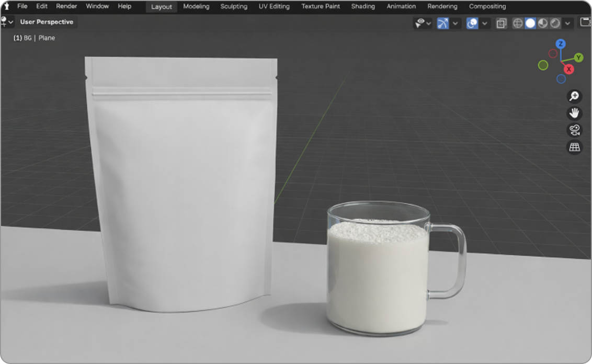Click the pan view hand icon
The image size is (592, 364).
(x=574, y=113)
